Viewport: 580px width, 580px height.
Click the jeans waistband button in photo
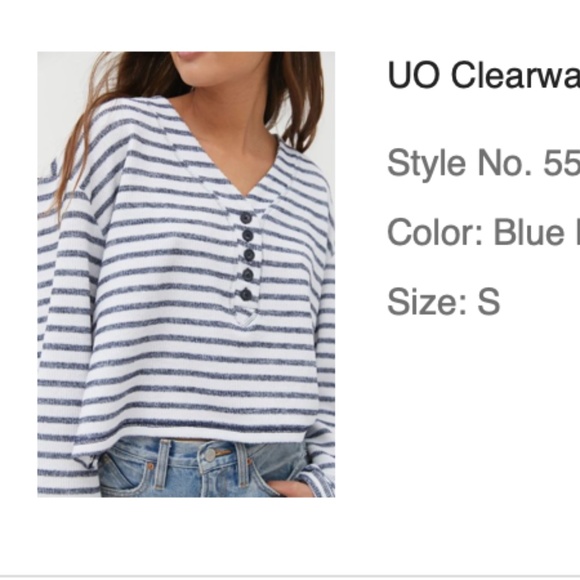[x=210, y=455]
